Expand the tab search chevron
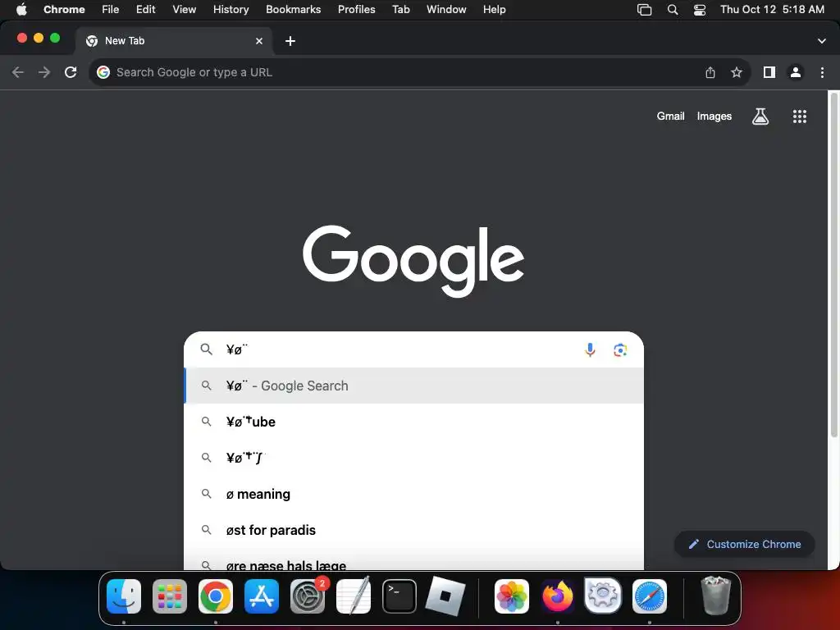Screen dimensions: 840x630 click(822, 41)
